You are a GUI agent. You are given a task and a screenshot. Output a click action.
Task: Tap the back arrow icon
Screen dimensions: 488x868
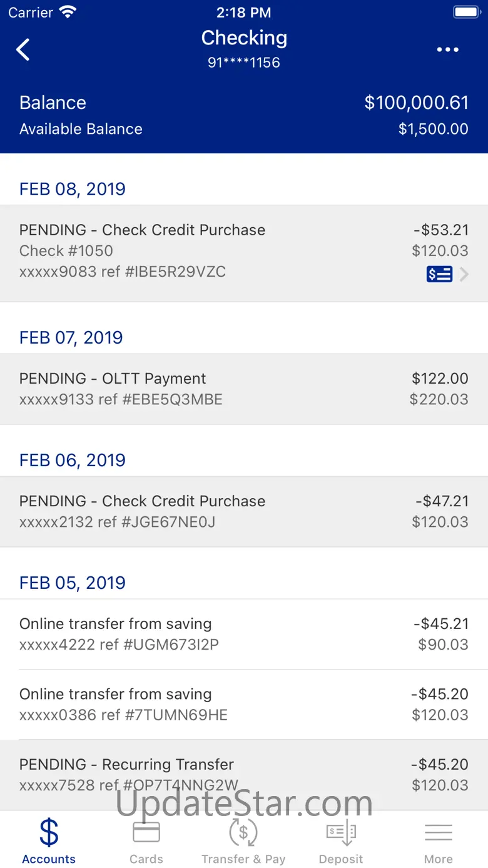coord(23,49)
